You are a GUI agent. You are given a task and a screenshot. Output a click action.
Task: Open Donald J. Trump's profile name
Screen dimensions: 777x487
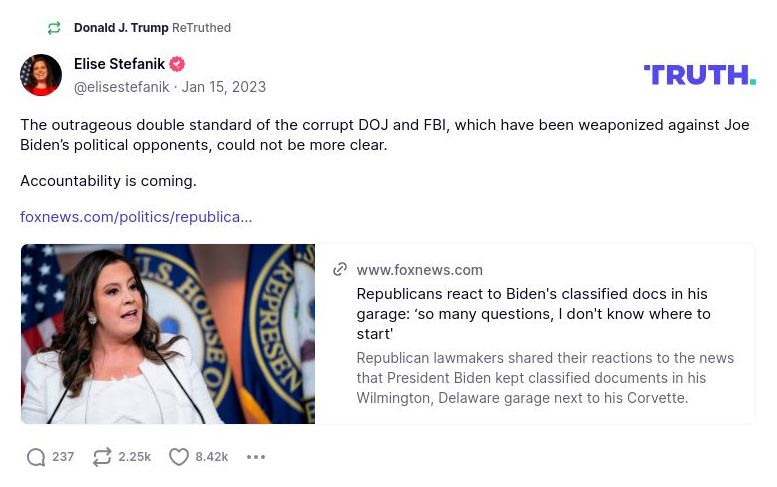click(x=121, y=28)
